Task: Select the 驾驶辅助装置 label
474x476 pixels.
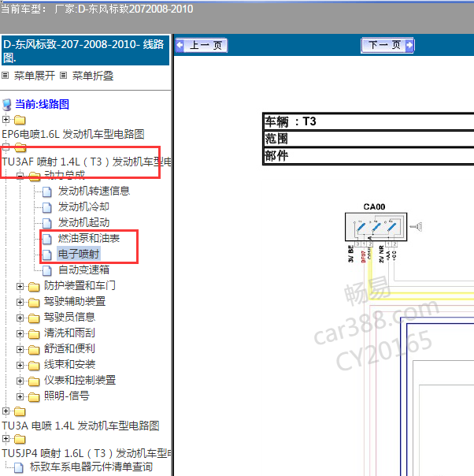Action: click(75, 302)
